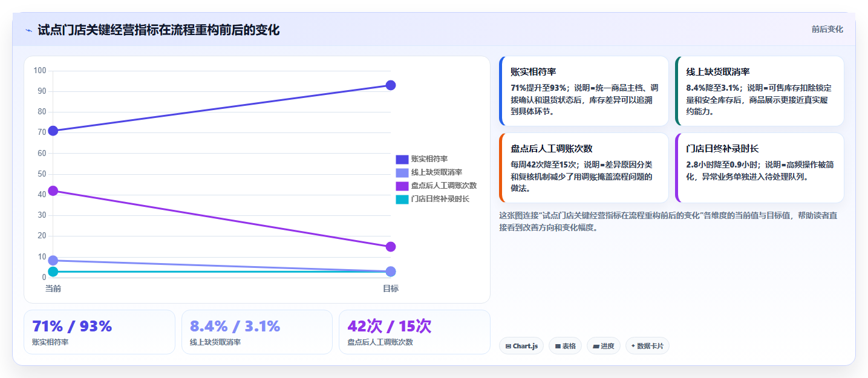Click the 进度 tag

coord(604,346)
